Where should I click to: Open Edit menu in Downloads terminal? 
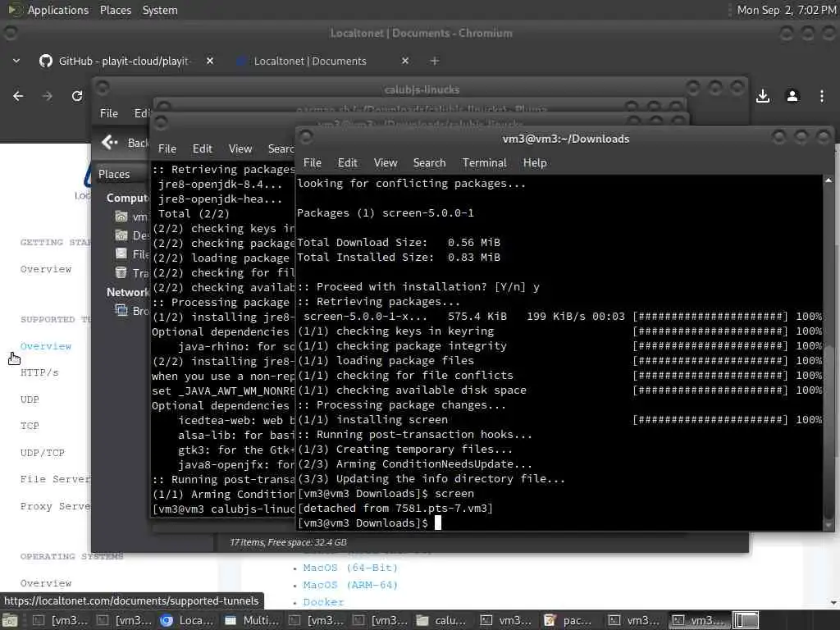coord(347,163)
